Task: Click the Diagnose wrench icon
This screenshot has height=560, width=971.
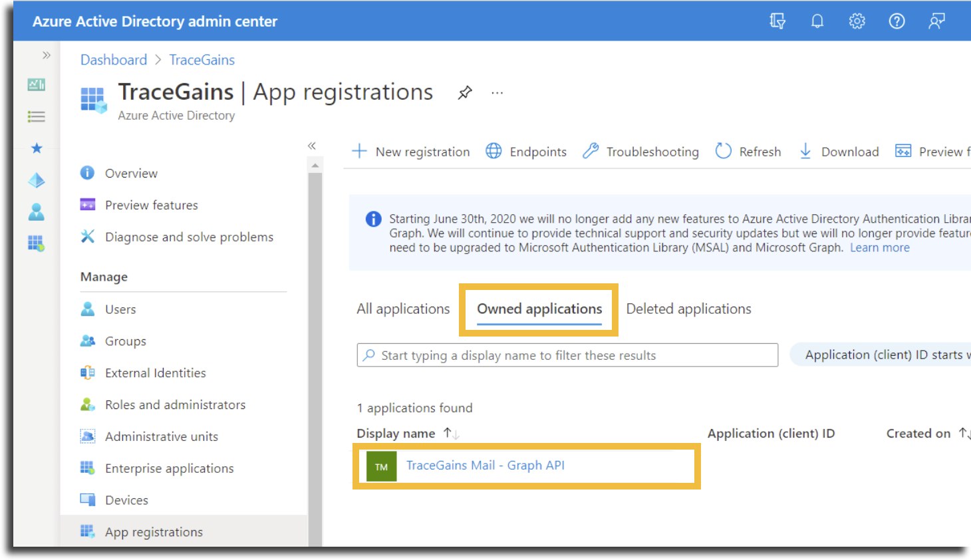Action: [87, 236]
